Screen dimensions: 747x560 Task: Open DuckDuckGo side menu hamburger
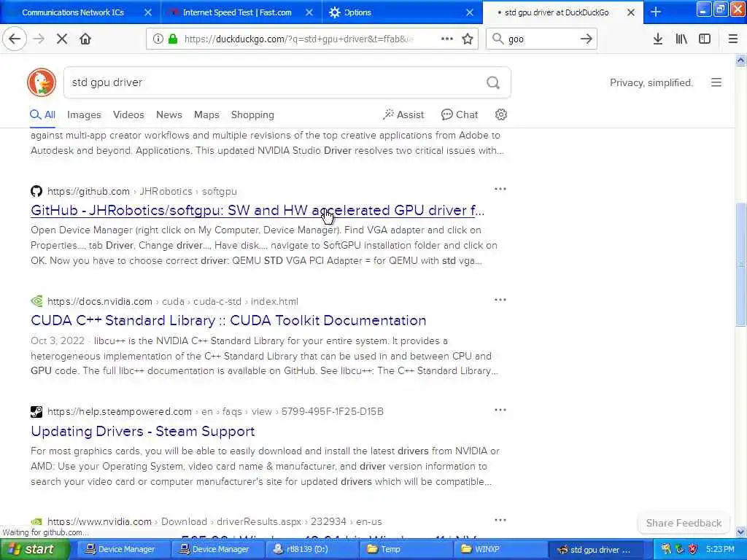(716, 82)
